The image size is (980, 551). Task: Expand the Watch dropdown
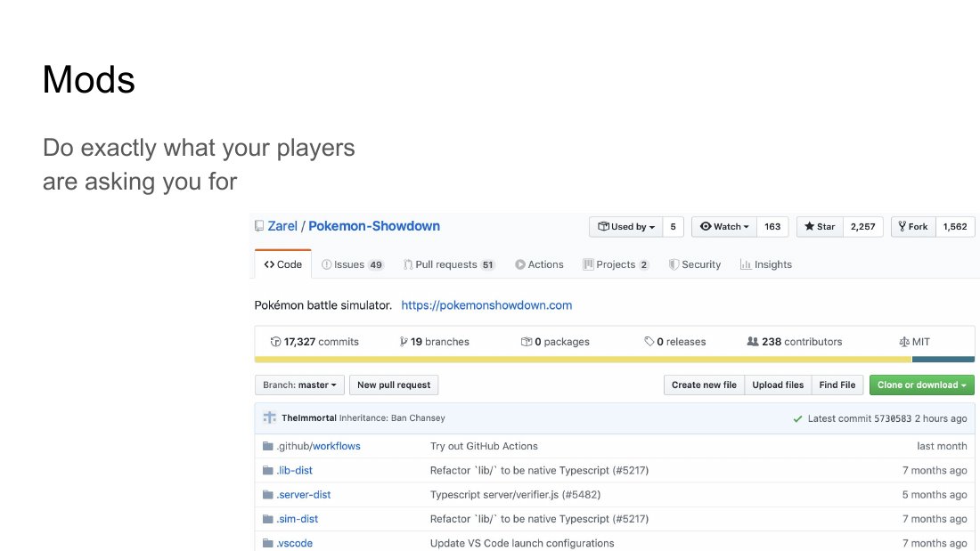724,227
